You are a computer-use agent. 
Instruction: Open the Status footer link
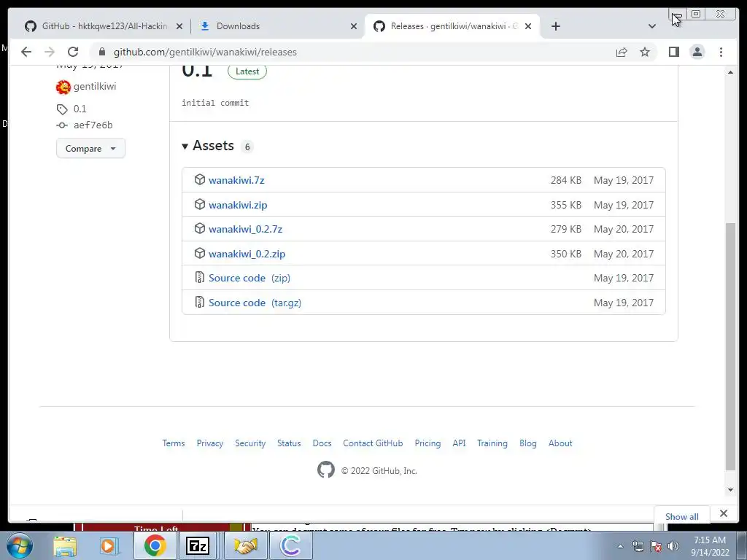(289, 443)
